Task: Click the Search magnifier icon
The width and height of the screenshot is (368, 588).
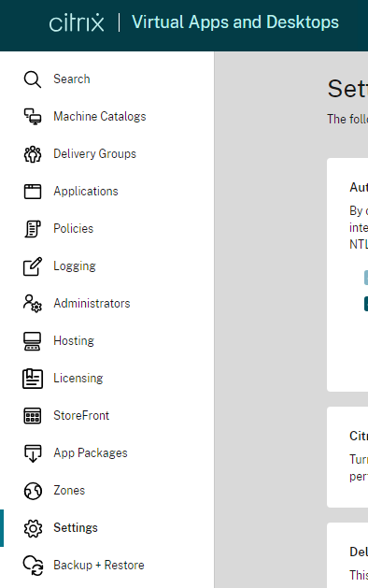Action: pyautogui.click(x=33, y=79)
